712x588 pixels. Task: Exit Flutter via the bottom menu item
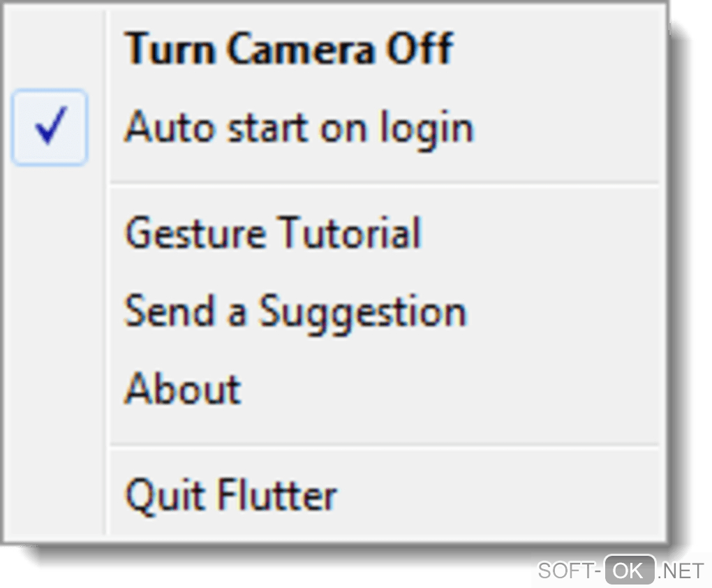coord(230,495)
